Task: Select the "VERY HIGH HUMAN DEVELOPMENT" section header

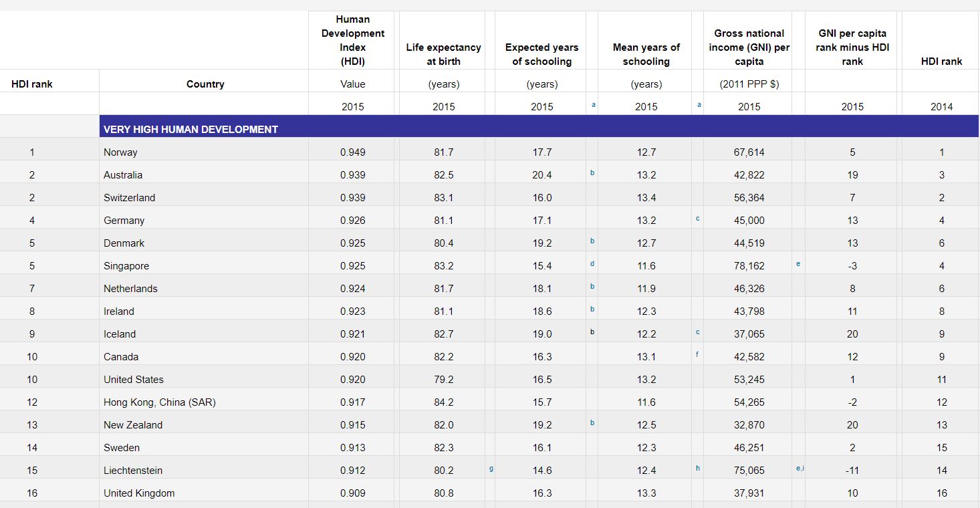Action: [191, 129]
